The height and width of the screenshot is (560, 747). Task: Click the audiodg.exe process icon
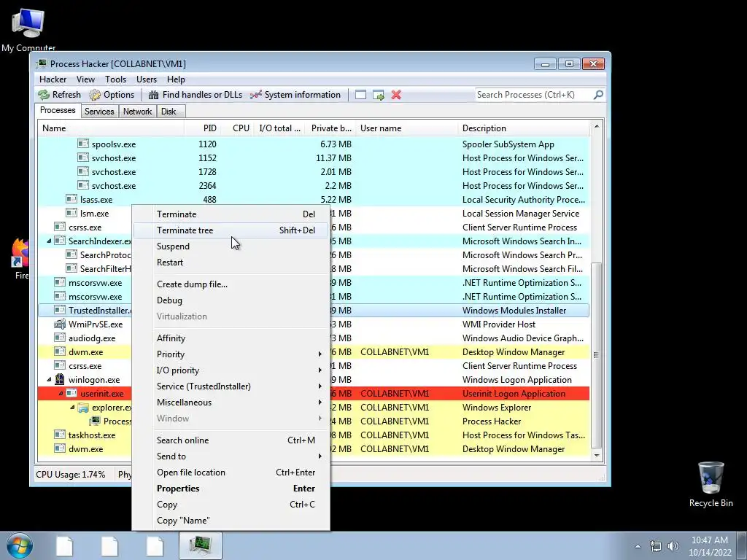60,338
